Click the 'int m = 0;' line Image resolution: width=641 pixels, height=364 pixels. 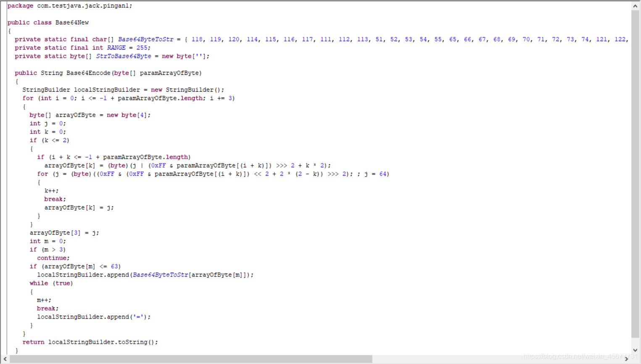47,241
